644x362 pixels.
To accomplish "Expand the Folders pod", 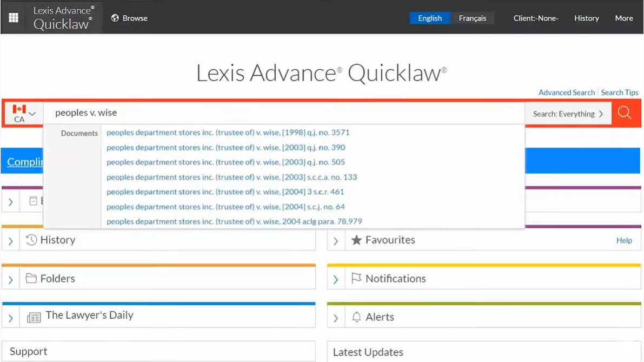I will tap(11, 280).
